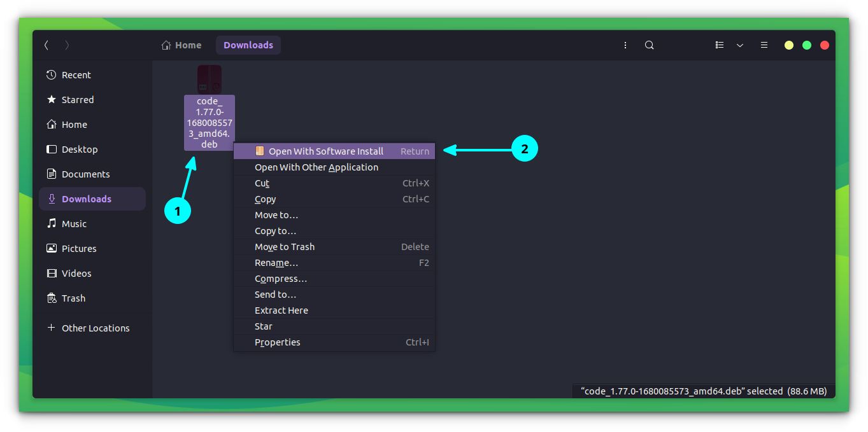This screenshot has width=868, height=432.
Task: Select the code deb file thumbnail
Action: pyautogui.click(x=209, y=78)
